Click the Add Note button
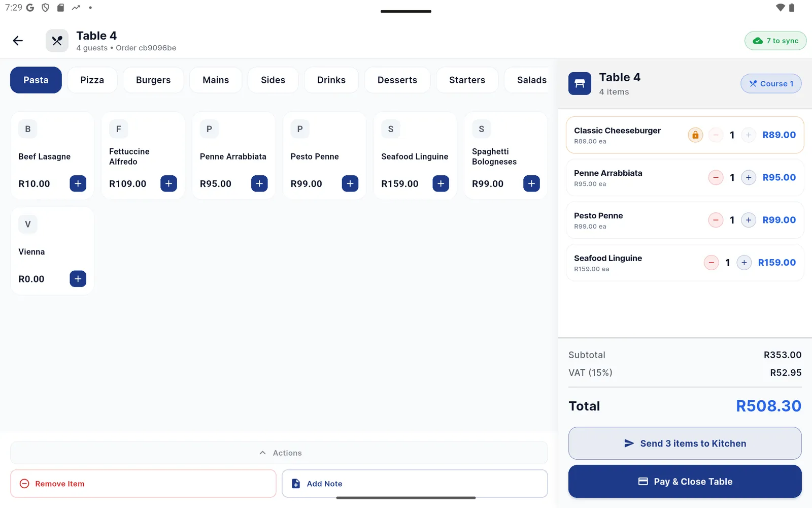The height and width of the screenshot is (508, 812). [415, 484]
